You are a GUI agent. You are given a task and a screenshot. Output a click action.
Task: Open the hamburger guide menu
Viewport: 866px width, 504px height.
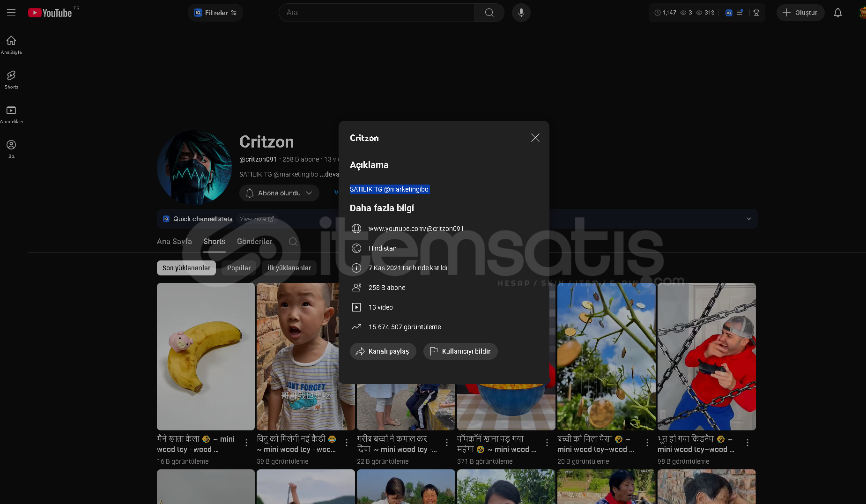click(11, 13)
